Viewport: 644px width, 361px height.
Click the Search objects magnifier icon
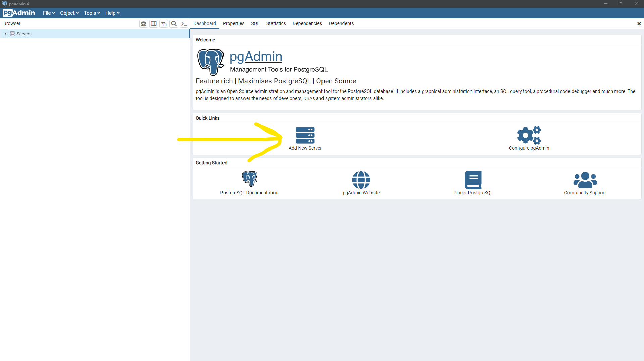[174, 23]
